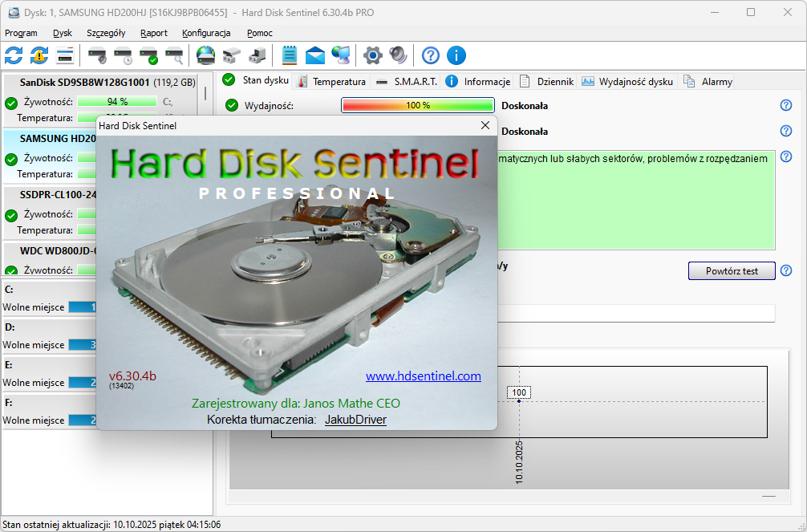
Task: Click the Wydajność 100 % gradient bar
Action: (x=418, y=105)
